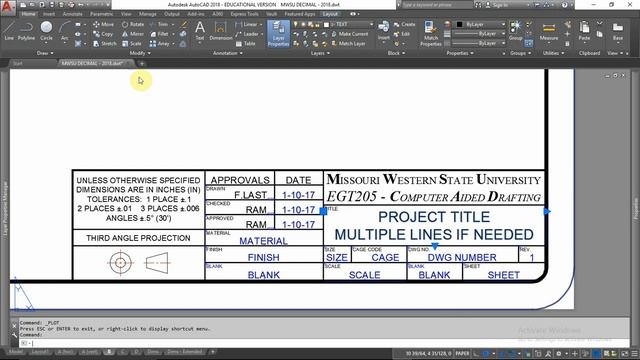Switch to the Insert ribbon tab
This screenshot has width=640, height=360.
49,14
